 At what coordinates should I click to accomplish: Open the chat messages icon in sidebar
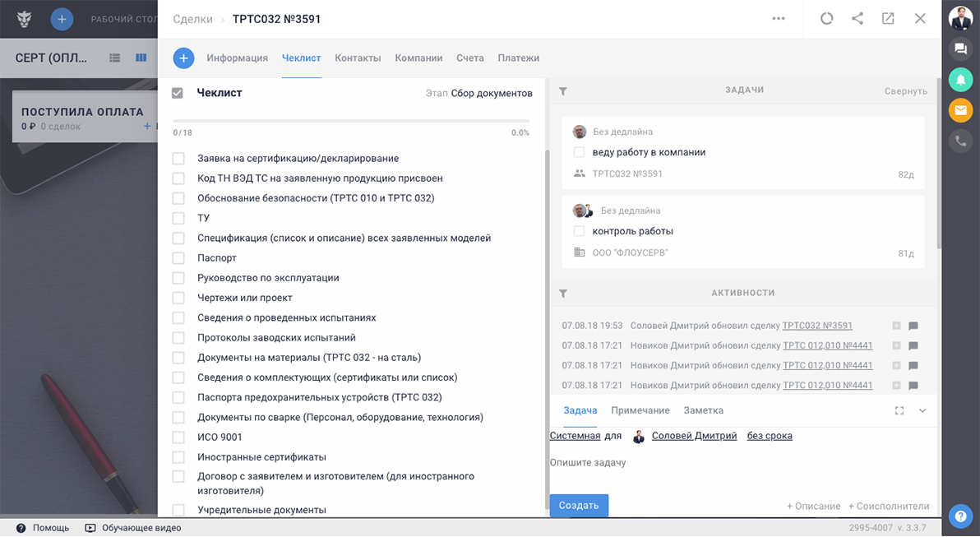pos(959,49)
